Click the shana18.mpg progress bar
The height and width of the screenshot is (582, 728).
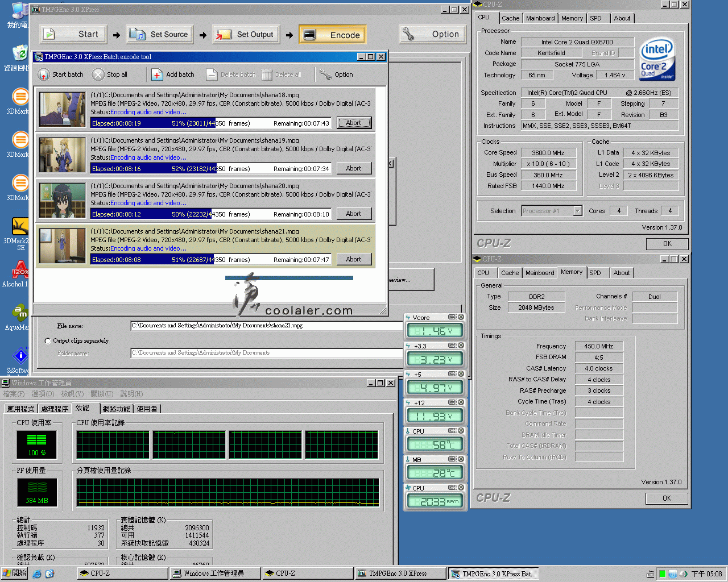click(211, 123)
